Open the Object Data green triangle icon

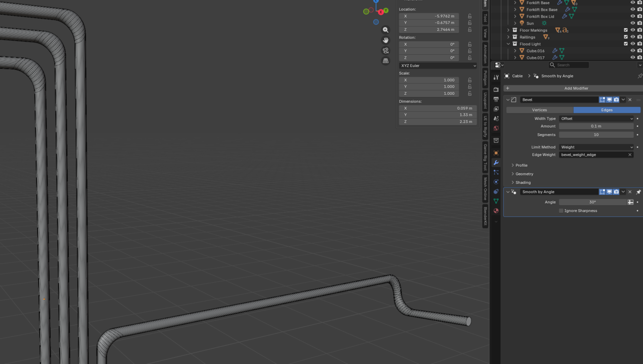point(496,201)
